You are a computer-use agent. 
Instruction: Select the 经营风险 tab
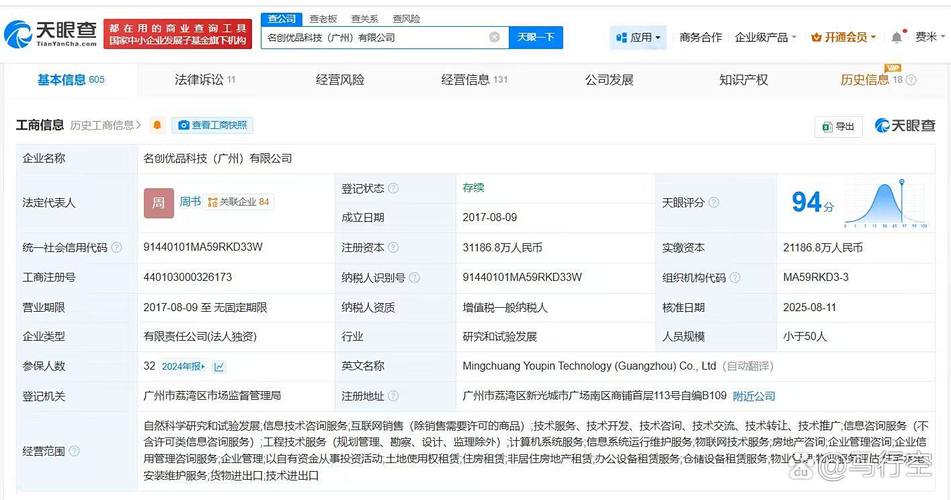(x=340, y=79)
